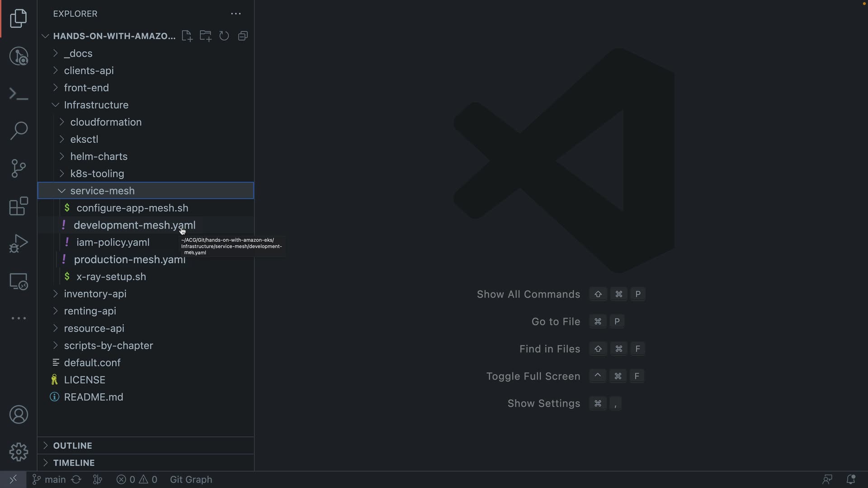The width and height of the screenshot is (868, 488).
Task: Open the Source Control view
Action: (19, 169)
